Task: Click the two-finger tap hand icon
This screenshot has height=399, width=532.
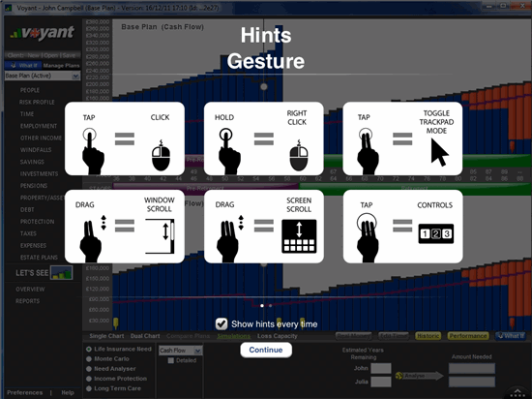Action: pyautogui.click(x=368, y=151)
